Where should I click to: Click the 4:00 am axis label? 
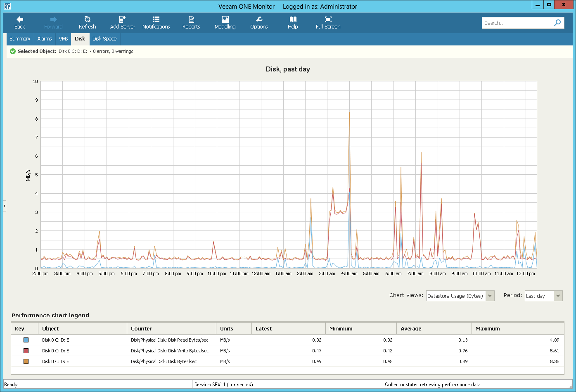(x=349, y=273)
